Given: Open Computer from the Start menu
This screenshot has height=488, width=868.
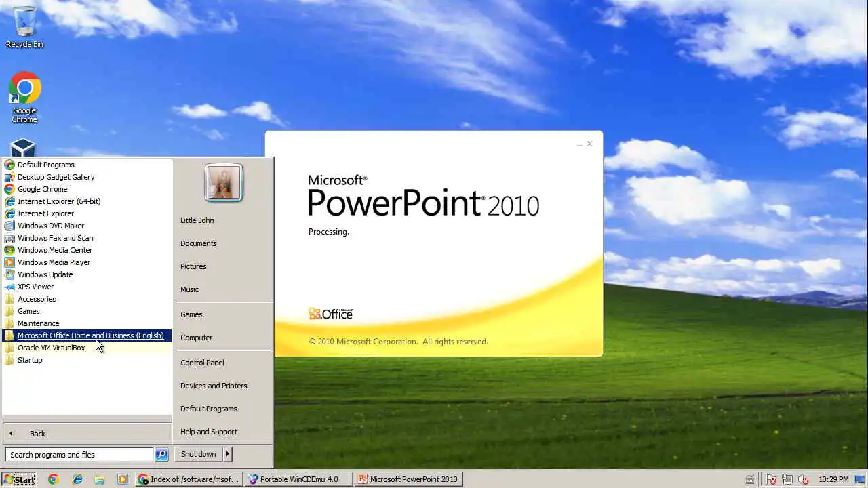Looking at the screenshot, I should pyautogui.click(x=196, y=338).
